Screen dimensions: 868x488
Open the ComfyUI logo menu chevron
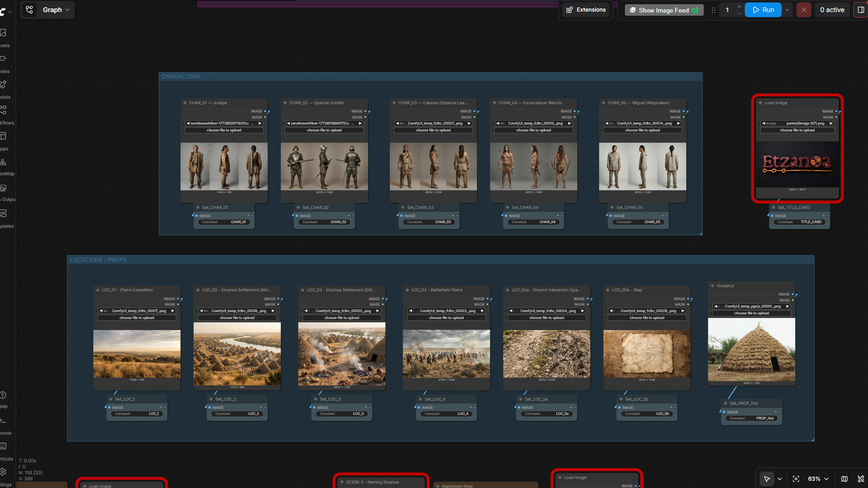pyautogui.click(x=10, y=12)
